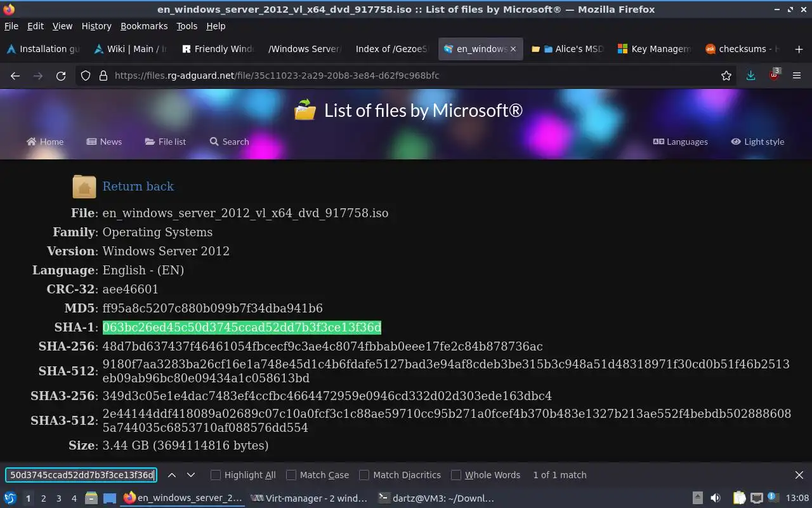
Task: Open the Help menu
Action: tap(216, 26)
